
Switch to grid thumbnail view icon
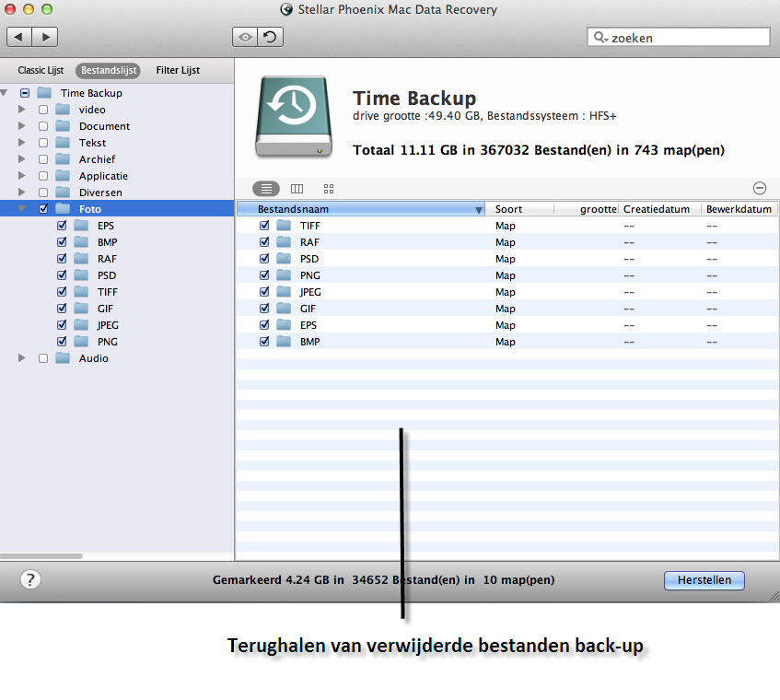pos(329,189)
